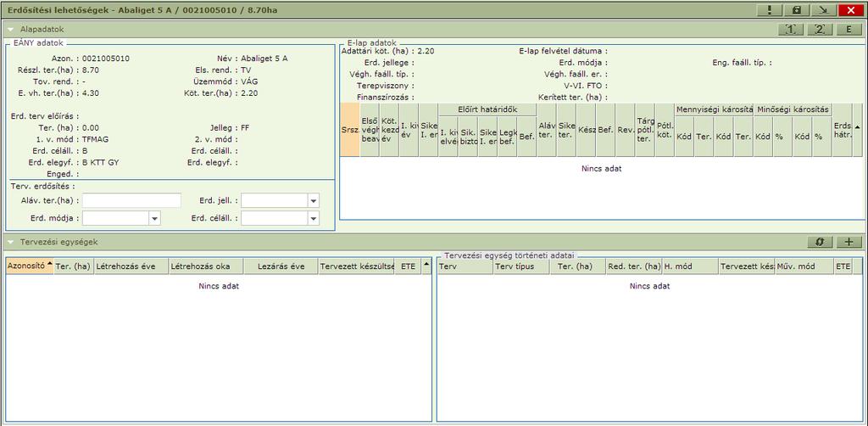Collapse the Alapadatok section
Screen dimensions: 868x426
pos(10,28)
